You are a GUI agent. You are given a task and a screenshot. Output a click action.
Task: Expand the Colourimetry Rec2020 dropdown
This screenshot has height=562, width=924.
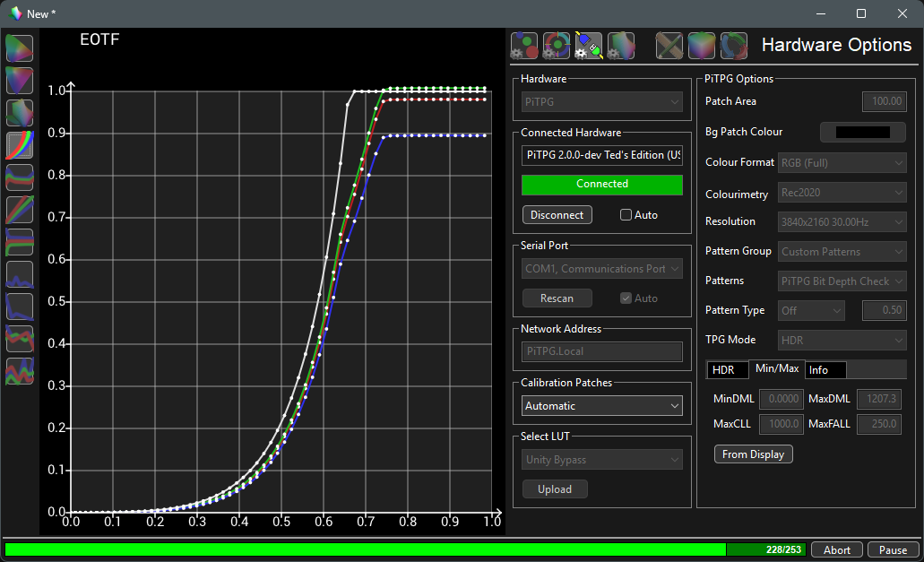pyautogui.click(x=842, y=193)
